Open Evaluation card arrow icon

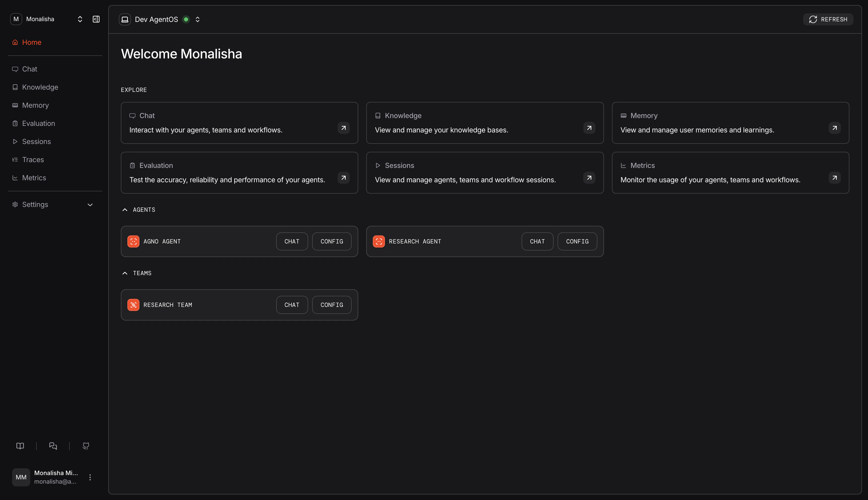343,177
